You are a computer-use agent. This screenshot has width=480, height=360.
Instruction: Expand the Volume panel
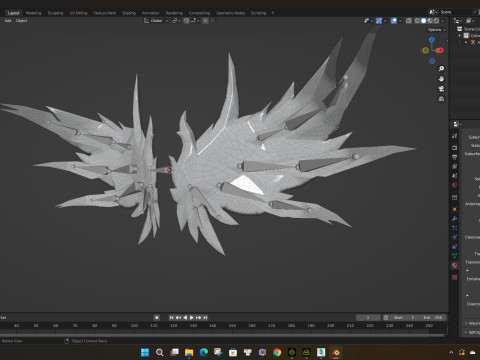[466, 323]
